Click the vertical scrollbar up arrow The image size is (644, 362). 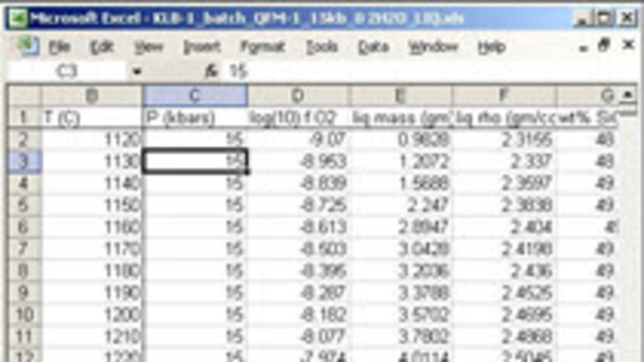[x=627, y=95]
